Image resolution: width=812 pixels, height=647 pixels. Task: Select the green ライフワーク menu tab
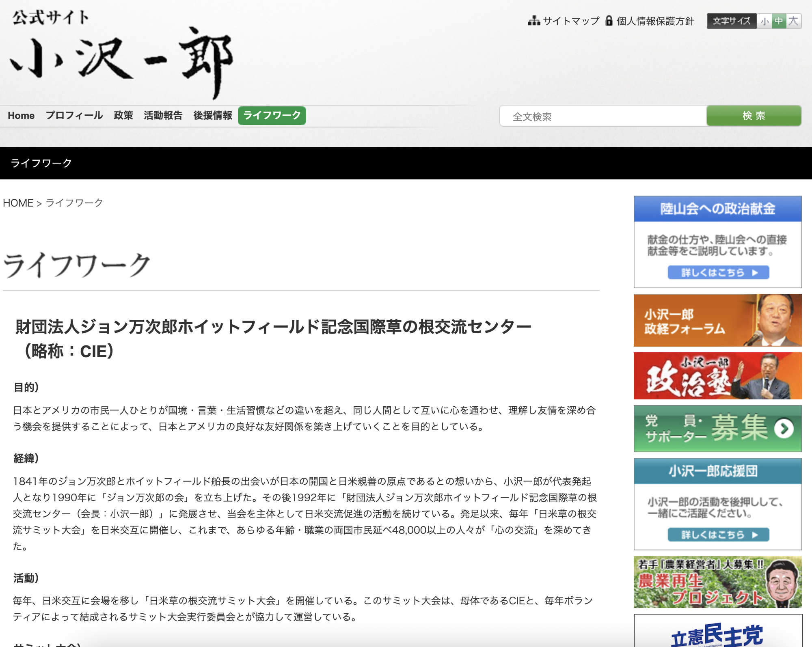[x=272, y=116]
